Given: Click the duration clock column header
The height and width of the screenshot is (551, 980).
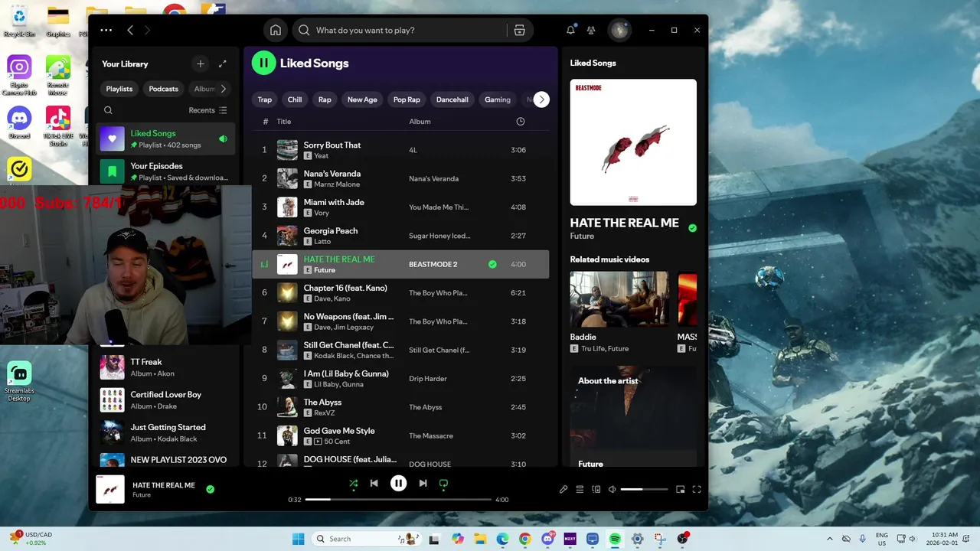Looking at the screenshot, I should click(x=520, y=121).
